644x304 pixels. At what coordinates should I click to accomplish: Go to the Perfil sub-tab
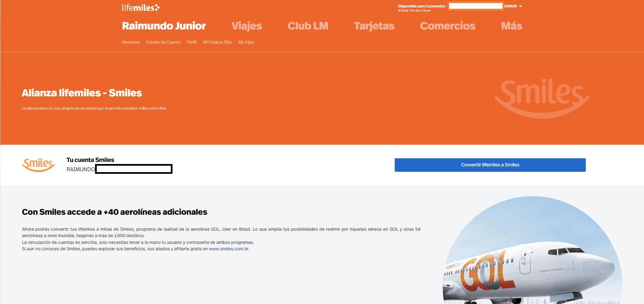tap(192, 42)
